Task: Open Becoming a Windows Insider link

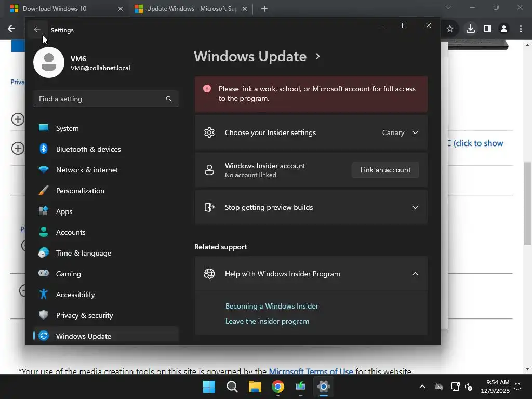Action: pos(272,306)
